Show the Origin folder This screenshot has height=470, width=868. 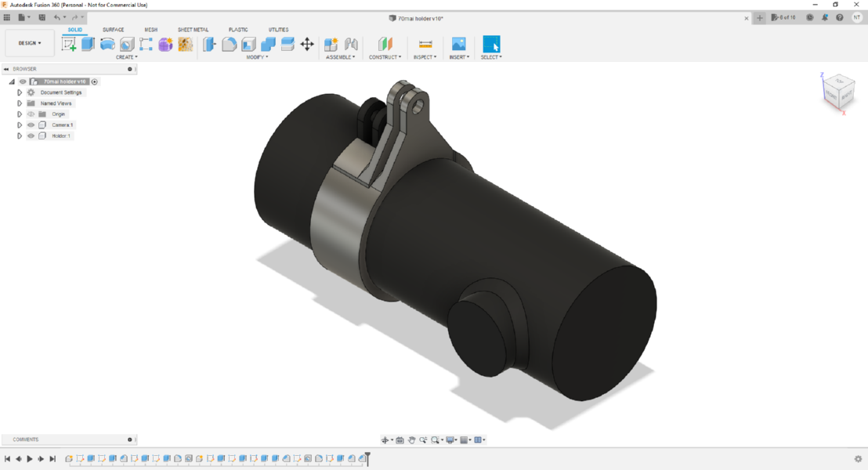click(31, 114)
